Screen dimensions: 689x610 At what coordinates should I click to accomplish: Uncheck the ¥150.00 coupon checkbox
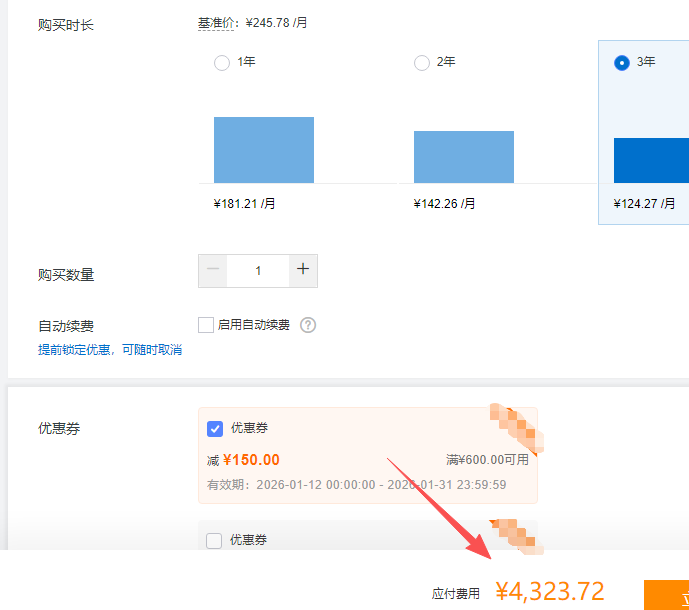tap(214, 429)
